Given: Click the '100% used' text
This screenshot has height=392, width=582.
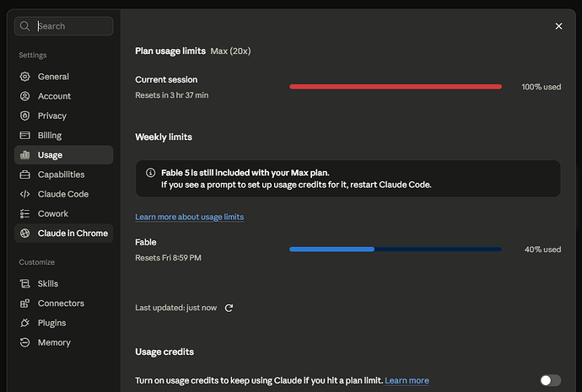Looking at the screenshot, I should [x=542, y=87].
